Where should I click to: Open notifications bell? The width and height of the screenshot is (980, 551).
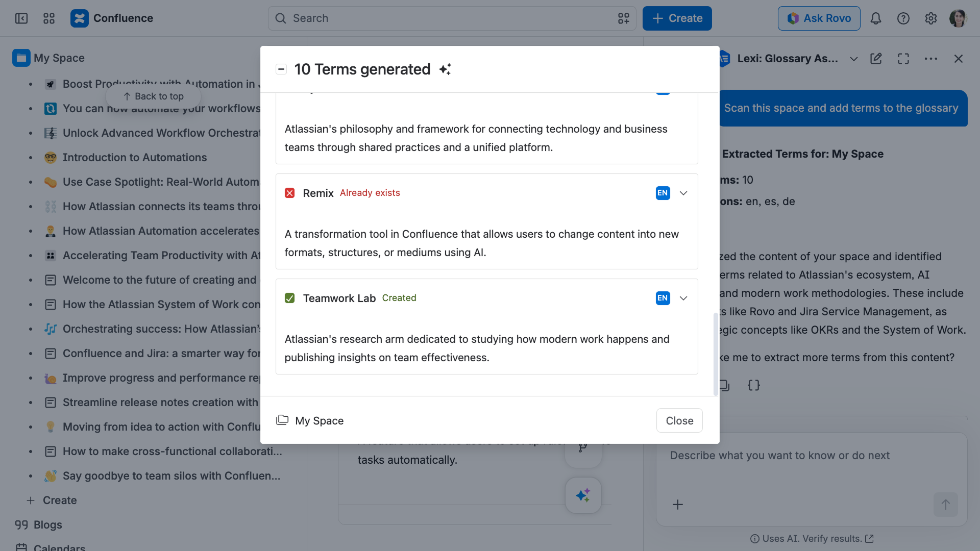pos(876,18)
